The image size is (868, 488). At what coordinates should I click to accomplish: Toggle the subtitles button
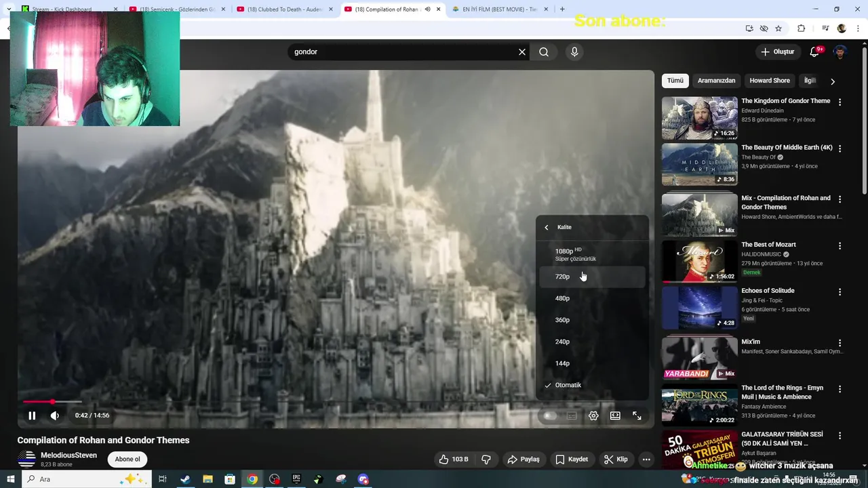coord(572,415)
